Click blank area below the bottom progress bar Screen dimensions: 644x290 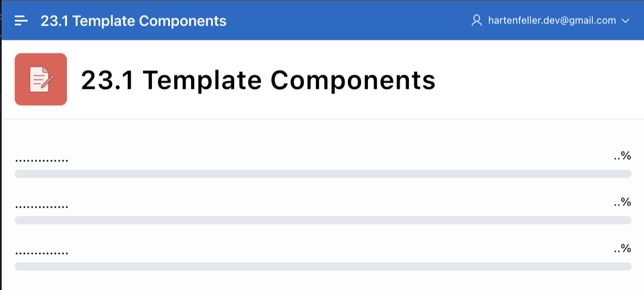(x=323, y=281)
